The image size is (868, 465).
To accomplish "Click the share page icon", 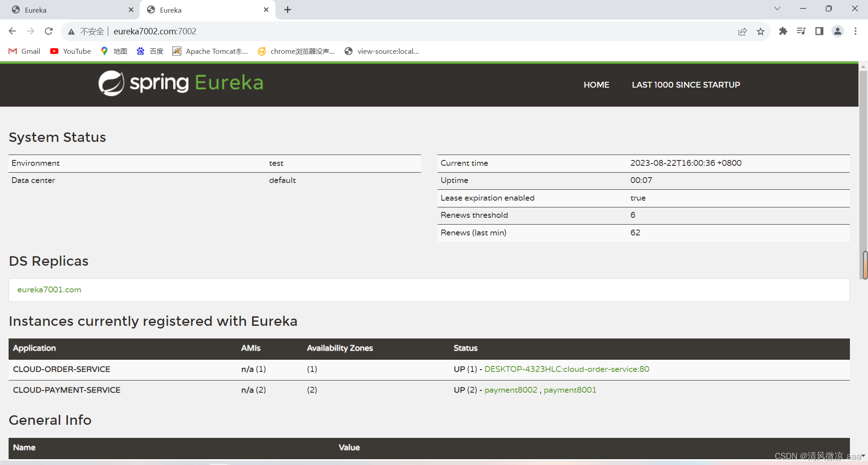I will 742,31.
